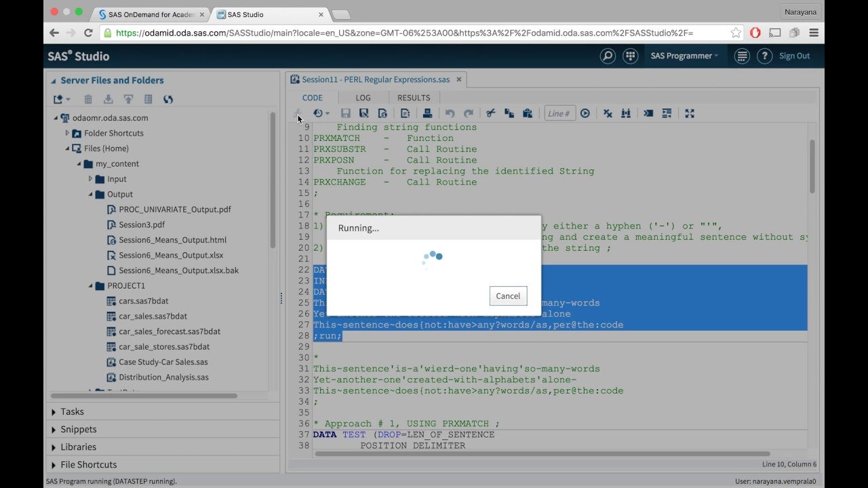Close the Session11 PERL Regular Expressions tab
Image resolution: width=868 pixels, height=488 pixels.
(x=458, y=79)
